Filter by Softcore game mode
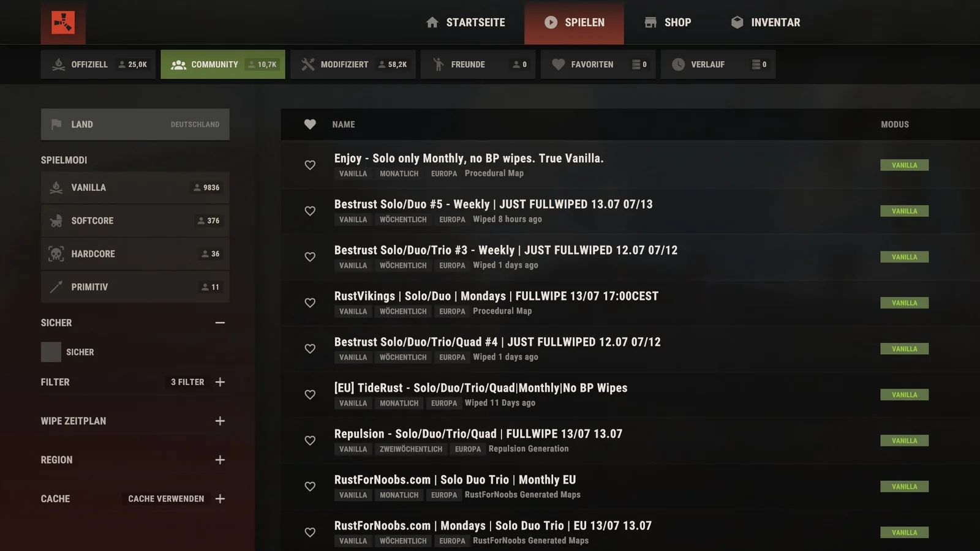 (x=135, y=220)
